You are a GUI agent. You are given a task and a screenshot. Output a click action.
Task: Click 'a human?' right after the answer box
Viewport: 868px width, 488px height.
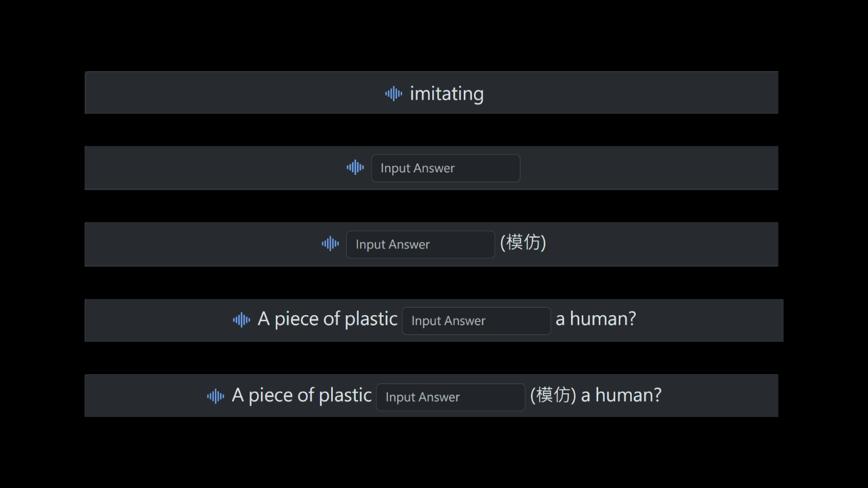[x=595, y=319]
